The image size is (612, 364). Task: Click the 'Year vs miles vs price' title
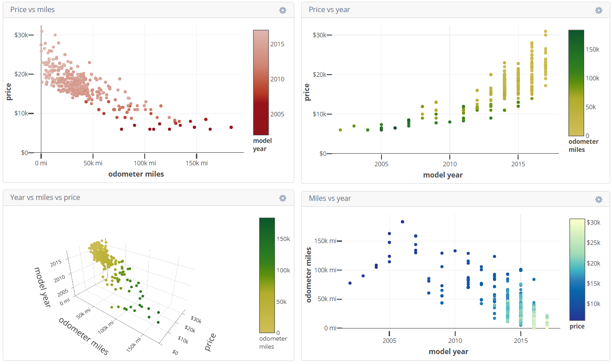click(x=45, y=197)
